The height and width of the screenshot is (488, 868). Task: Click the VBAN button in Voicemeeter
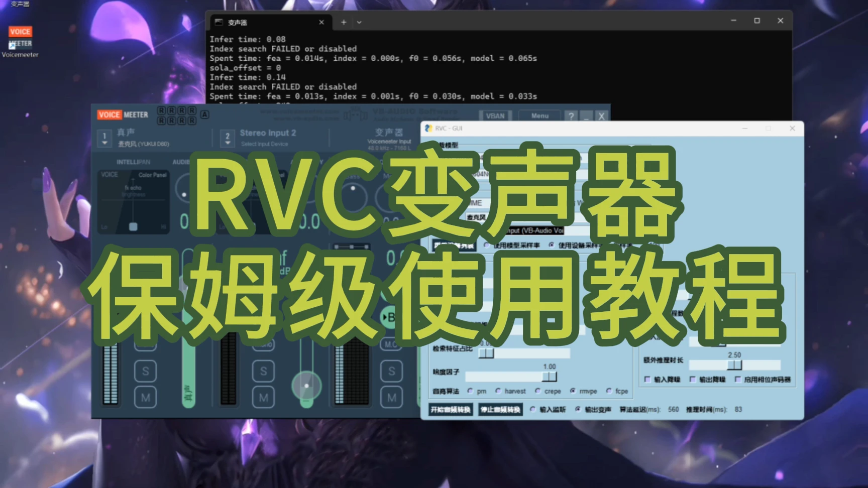(x=495, y=115)
